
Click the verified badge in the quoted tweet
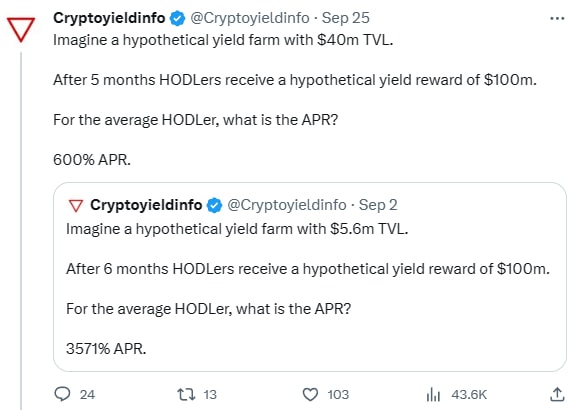tap(215, 205)
